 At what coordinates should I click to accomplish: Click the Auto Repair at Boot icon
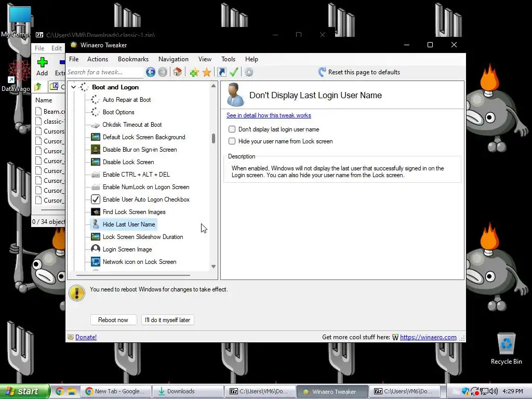[x=96, y=100]
